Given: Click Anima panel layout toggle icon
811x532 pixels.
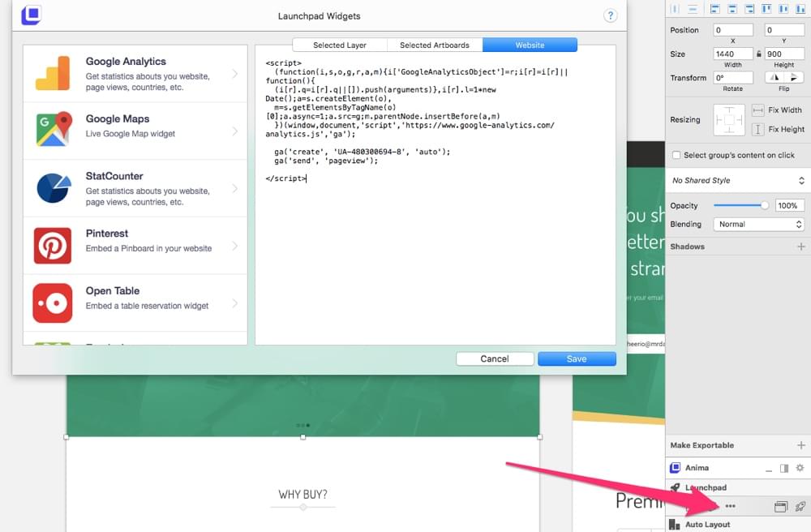Looking at the screenshot, I should point(784,468).
